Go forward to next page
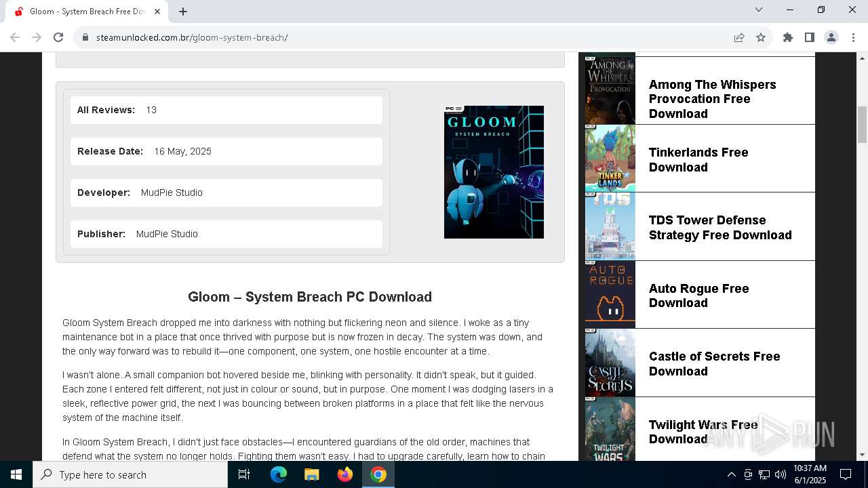Image resolution: width=868 pixels, height=488 pixels. coord(37,37)
